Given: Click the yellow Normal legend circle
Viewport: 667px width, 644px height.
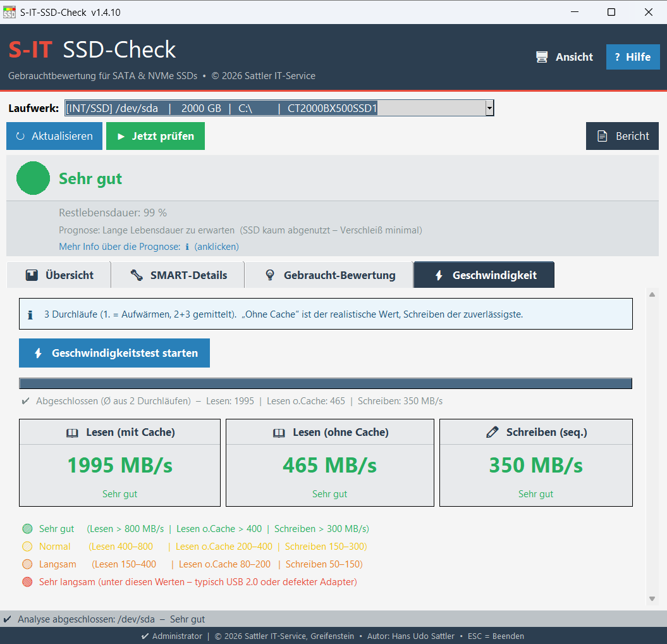Looking at the screenshot, I should point(28,547).
